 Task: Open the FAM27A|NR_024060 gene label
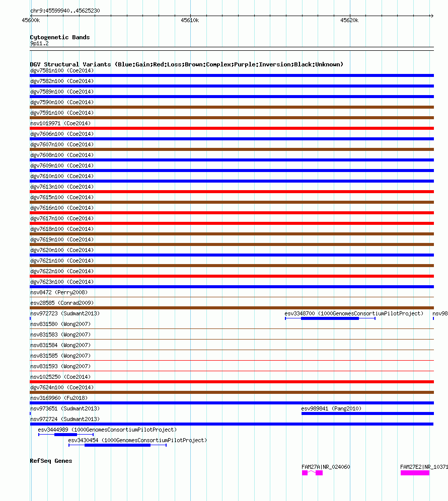click(326, 467)
